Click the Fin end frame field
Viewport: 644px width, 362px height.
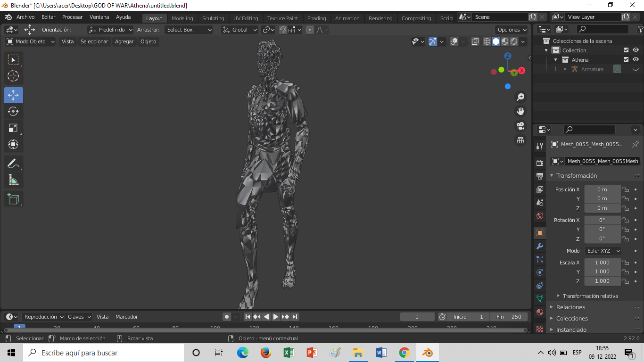pyautogui.click(x=508, y=317)
